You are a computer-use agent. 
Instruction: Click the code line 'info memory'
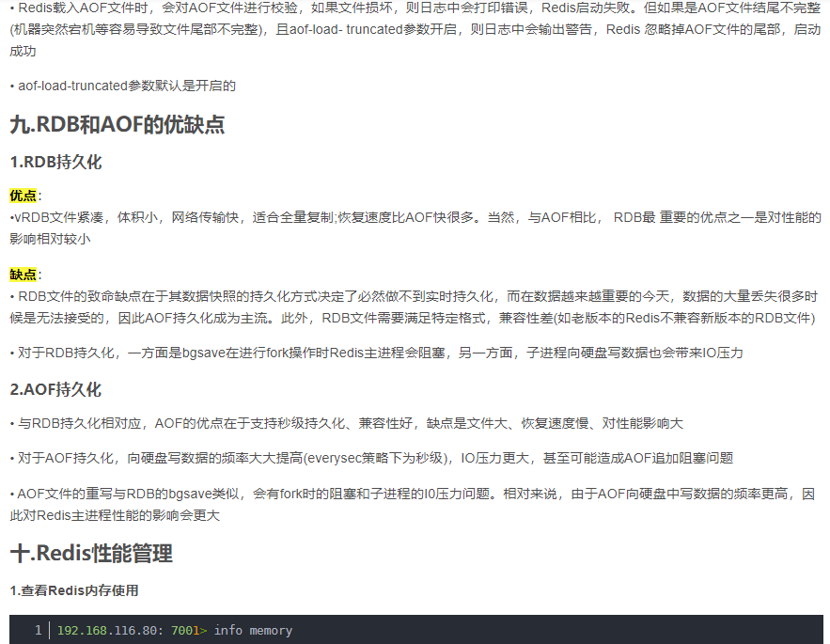[253, 630]
